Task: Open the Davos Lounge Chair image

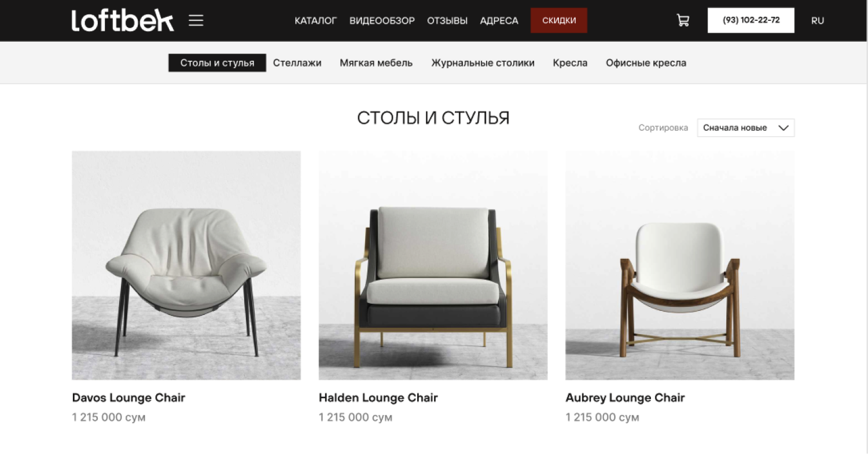Action: click(x=186, y=265)
